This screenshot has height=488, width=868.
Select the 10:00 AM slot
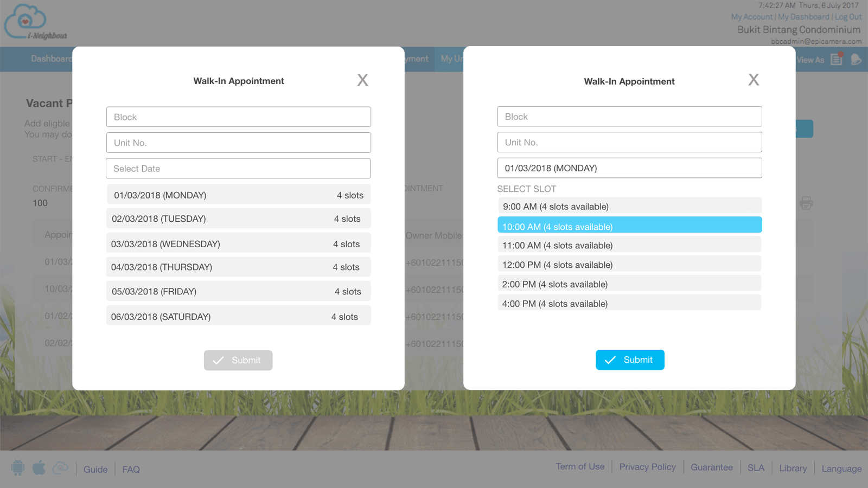coord(629,226)
